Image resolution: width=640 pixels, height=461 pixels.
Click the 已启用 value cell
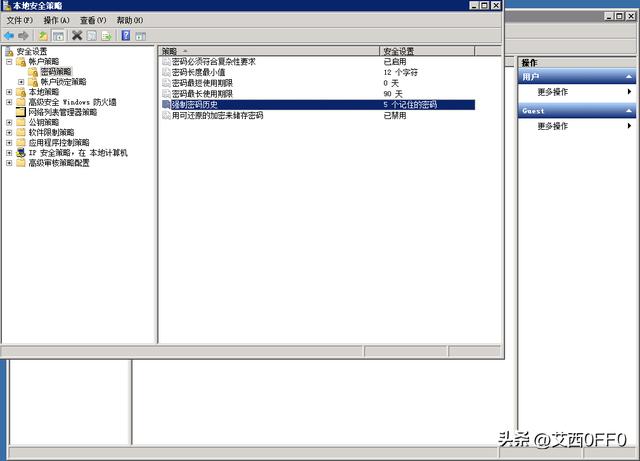coord(395,62)
